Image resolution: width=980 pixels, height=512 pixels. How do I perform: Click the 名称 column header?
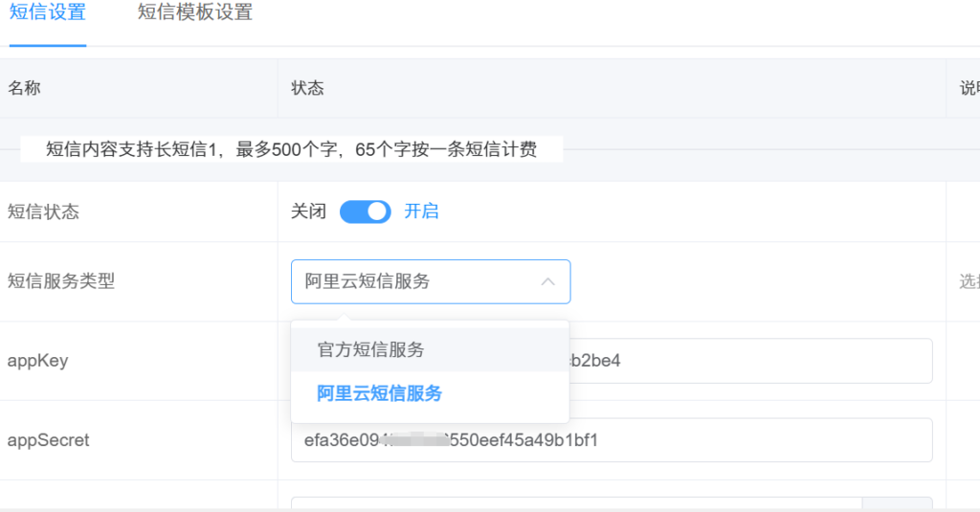(25, 88)
